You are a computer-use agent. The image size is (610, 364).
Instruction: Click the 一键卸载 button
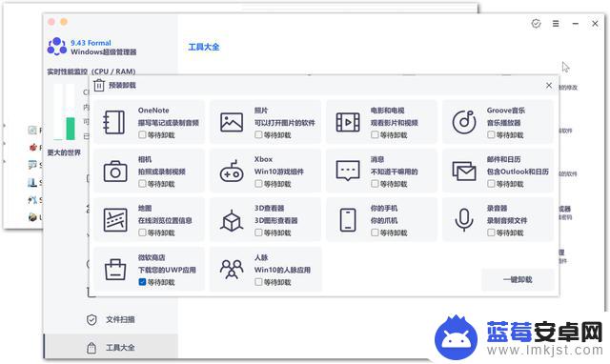point(518,279)
